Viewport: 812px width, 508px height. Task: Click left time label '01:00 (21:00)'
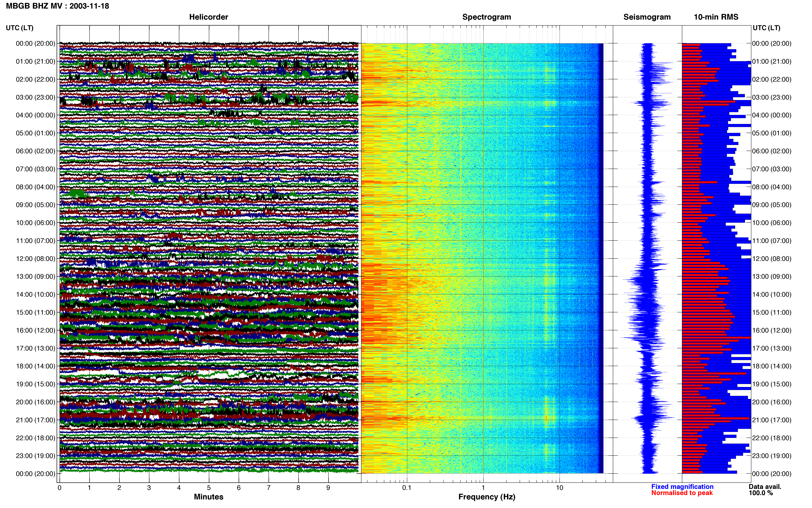[x=36, y=61]
